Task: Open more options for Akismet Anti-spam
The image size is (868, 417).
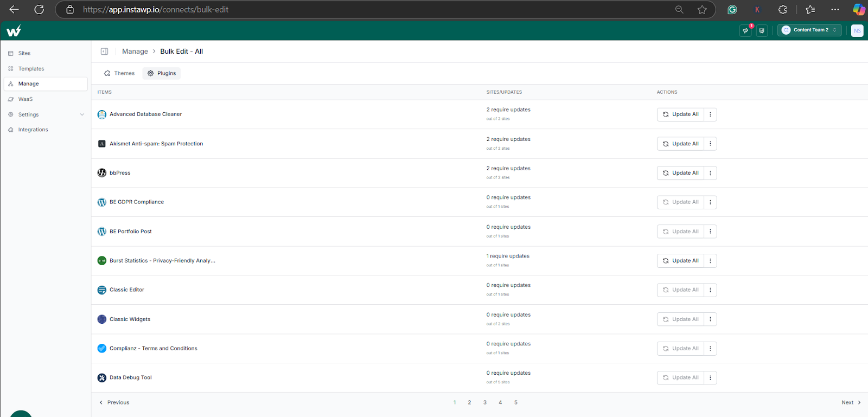Action: 710,144
